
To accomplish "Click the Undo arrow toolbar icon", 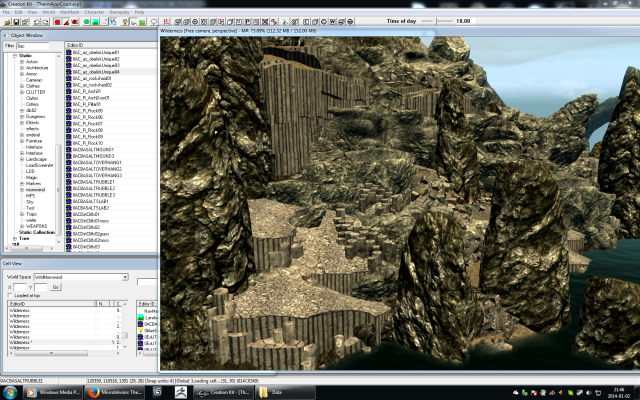I will click(x=37, y=21).
